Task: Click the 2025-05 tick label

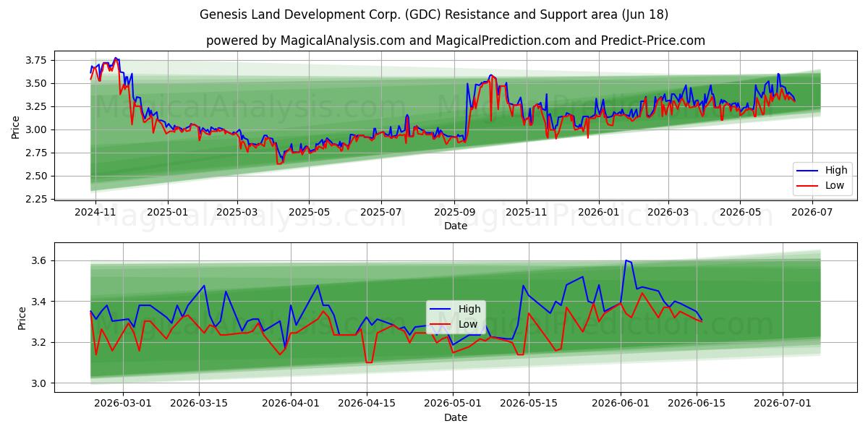Action: point(309,212)
